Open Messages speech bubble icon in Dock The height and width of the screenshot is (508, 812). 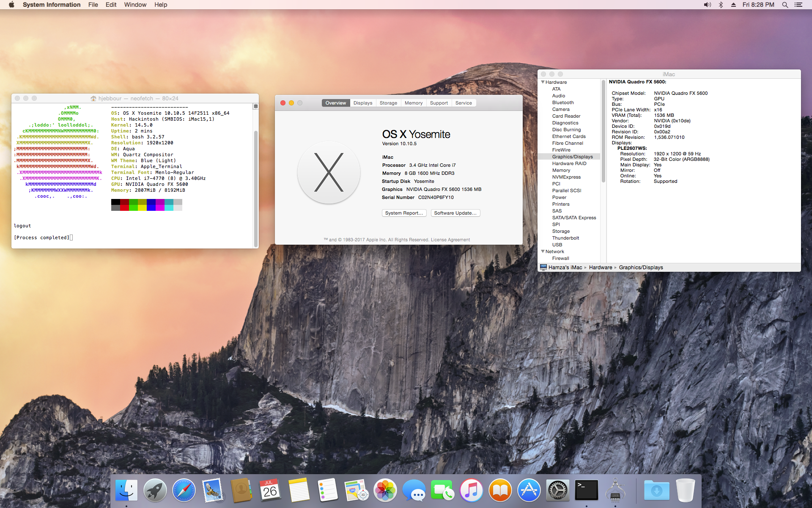(x=414, y=491)
